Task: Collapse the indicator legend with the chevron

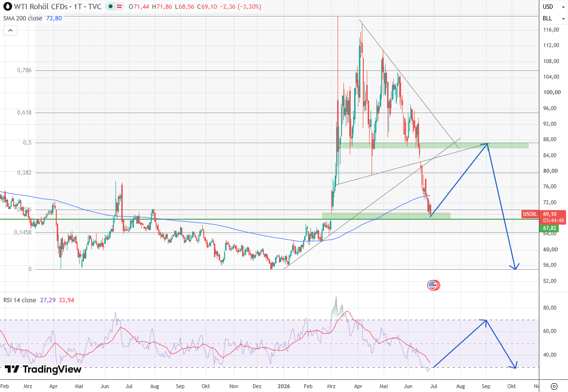Action: point(11,31)
